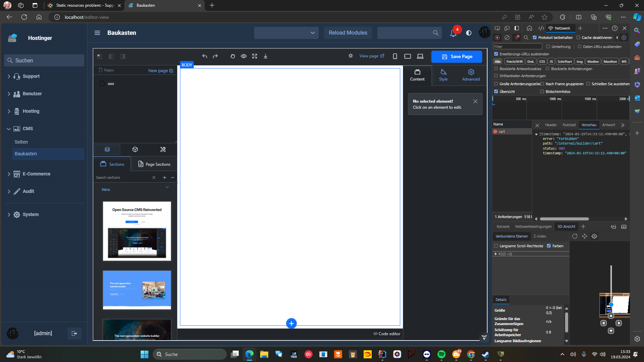This screenshot has width=644, height=362.
Task: Click the reset camera icon in 3D view
Action: [x=575, y=236]
